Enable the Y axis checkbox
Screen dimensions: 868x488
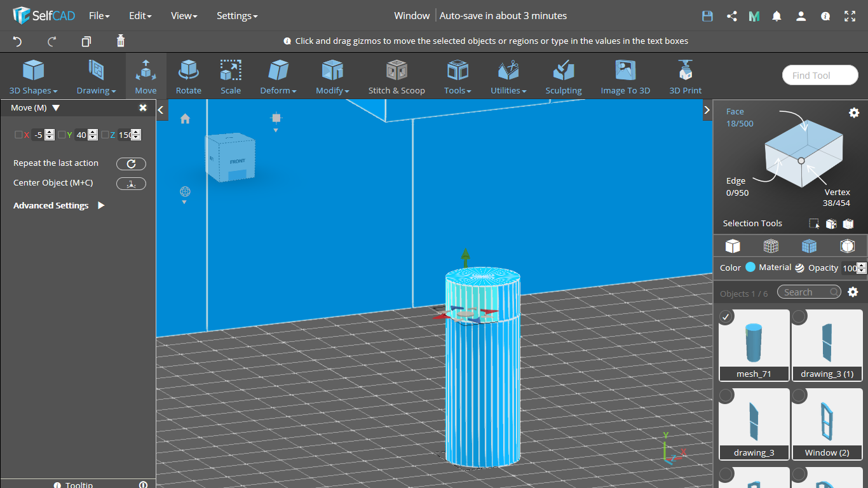coord(62,135)
